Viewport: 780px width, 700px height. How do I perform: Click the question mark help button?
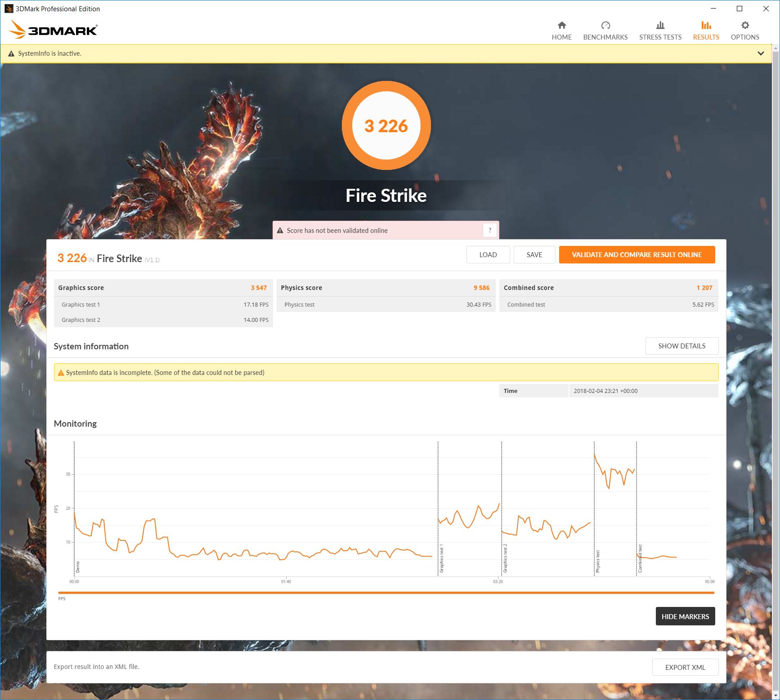[490, 230]
